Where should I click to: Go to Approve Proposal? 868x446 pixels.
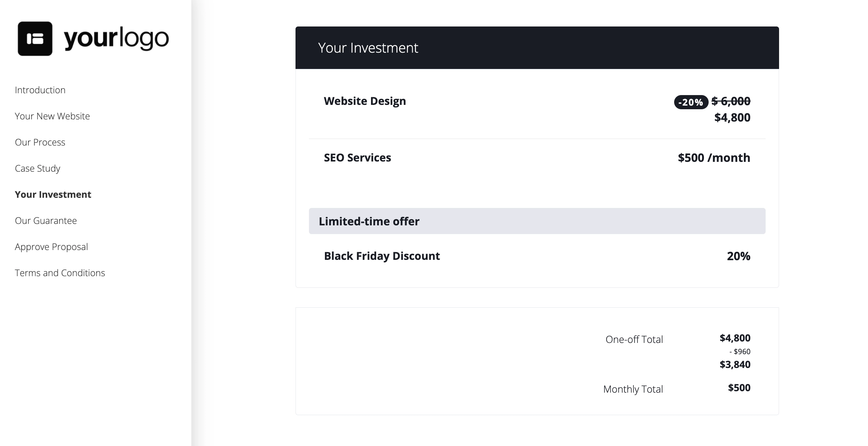coord(51,246)
